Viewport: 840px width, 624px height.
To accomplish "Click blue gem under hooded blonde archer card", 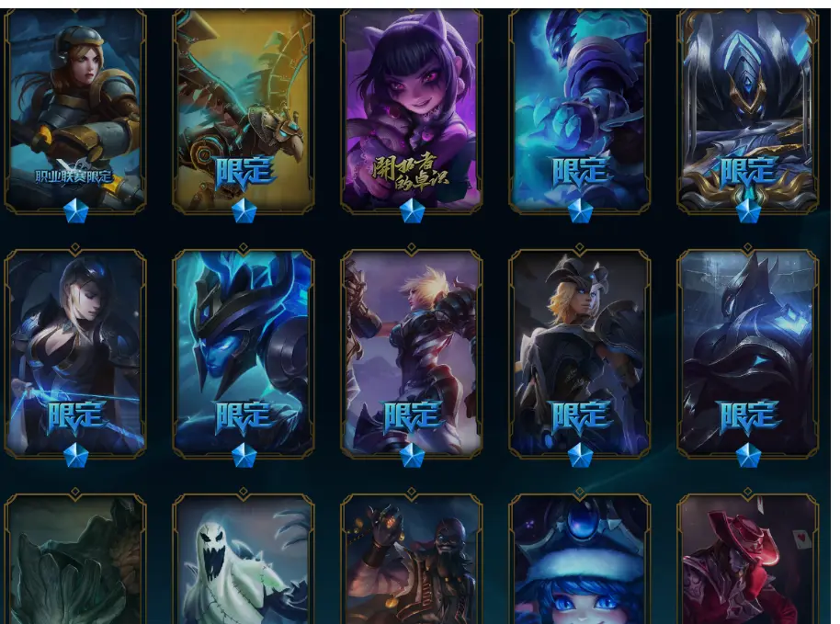I will click(75, 455).
